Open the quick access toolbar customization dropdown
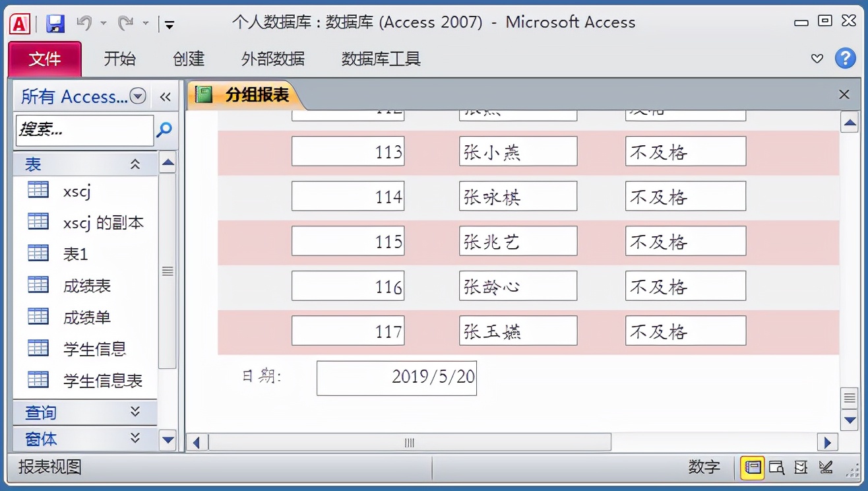 click(x=169, y=22)
